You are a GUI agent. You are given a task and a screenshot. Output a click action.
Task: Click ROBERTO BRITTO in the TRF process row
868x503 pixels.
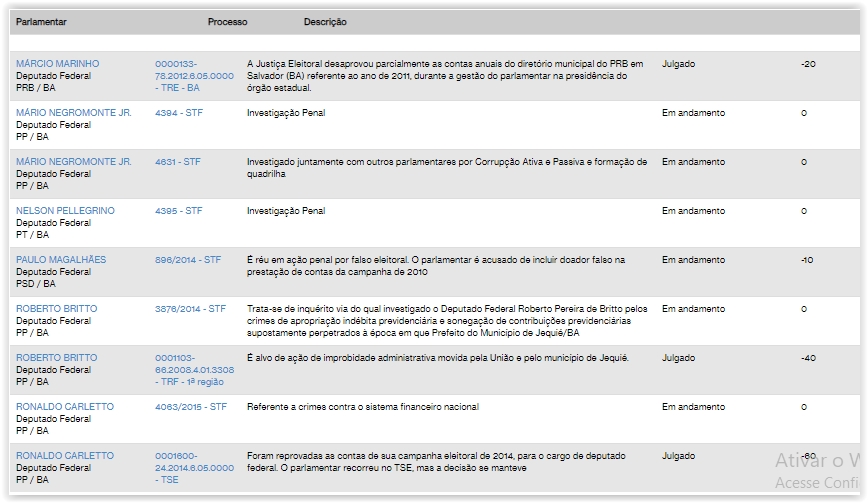click(56, 358)
